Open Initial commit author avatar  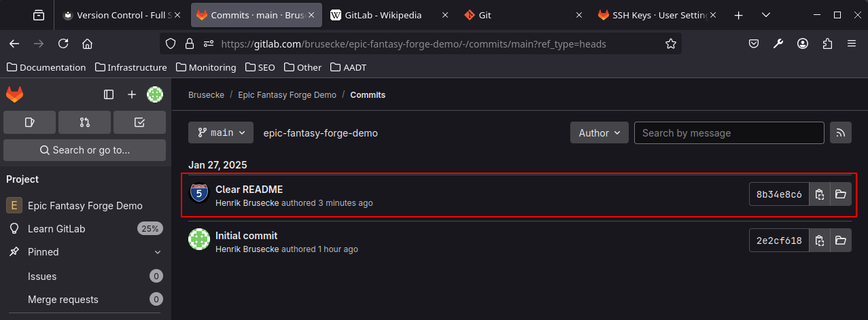pos(199,240)
